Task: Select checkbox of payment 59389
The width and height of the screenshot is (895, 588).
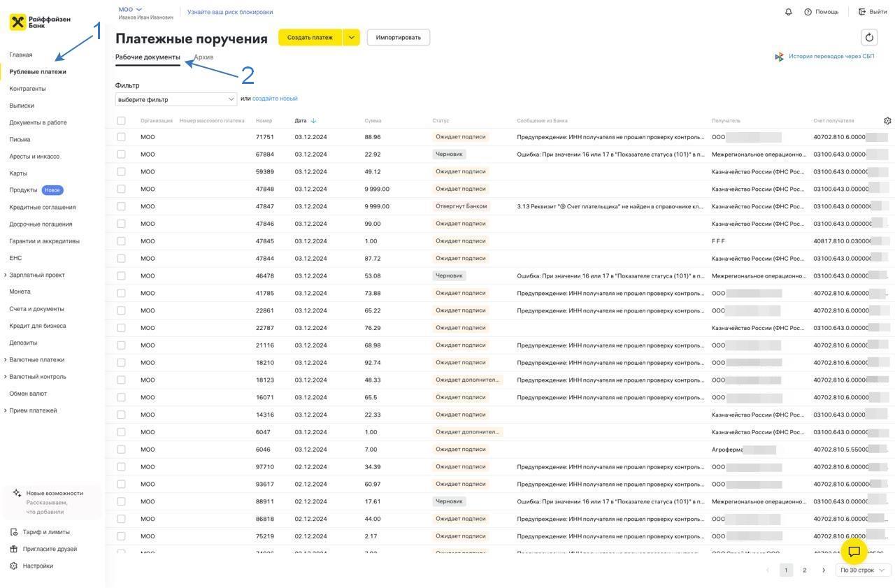Action: coord(121,171)
